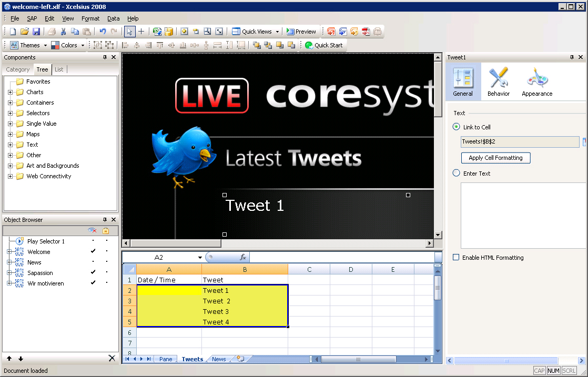This screenshot has height=377, width=588.
Task: Switch Components panel to Category view
Action: click(18, 69)
